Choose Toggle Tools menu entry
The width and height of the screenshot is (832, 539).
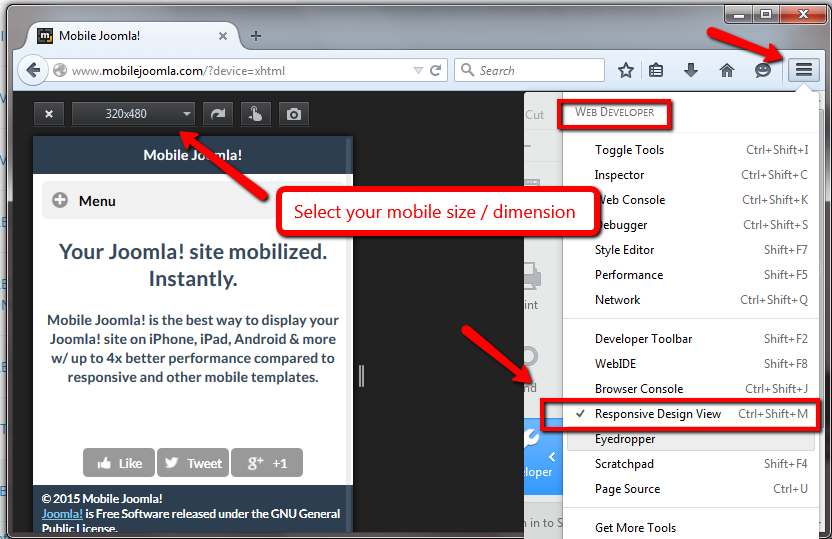[x=691, y=150]
